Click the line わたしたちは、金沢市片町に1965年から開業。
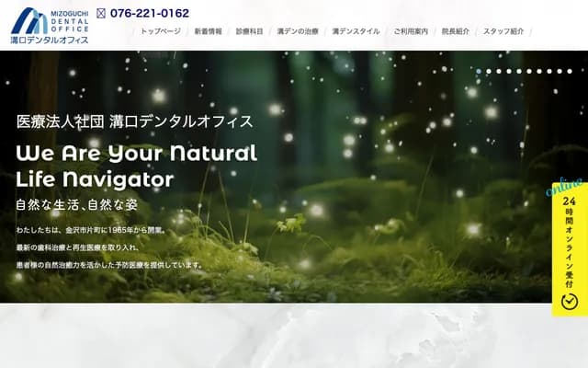This screenshot has height=368, width=588. pyautogui.click(x=91, y=230)
